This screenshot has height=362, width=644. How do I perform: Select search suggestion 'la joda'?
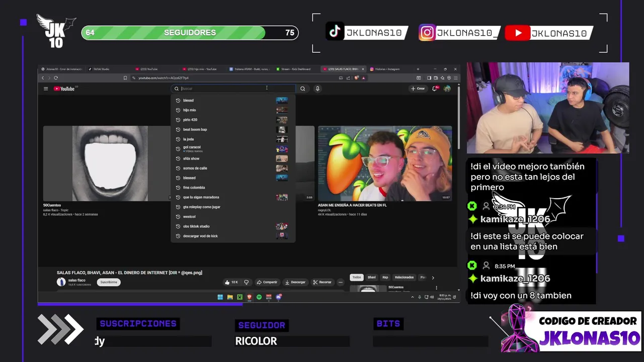(x=232, y=139)
